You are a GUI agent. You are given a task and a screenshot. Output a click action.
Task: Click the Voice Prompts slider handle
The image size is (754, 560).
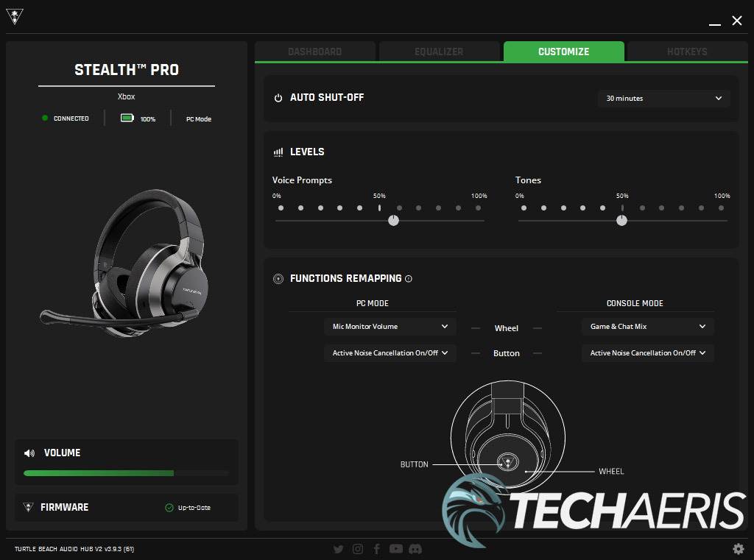393,221
